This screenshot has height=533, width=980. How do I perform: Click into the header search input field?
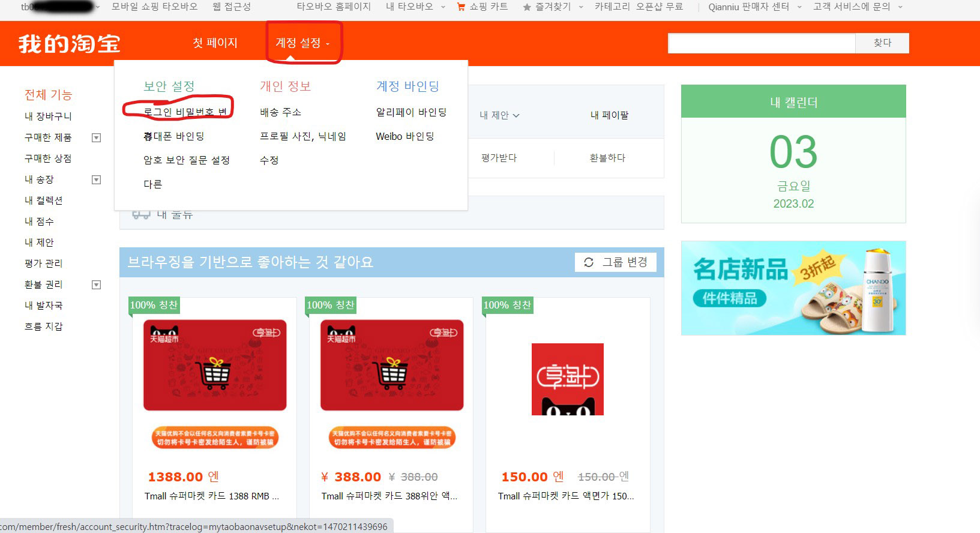[x=762, y=43]
